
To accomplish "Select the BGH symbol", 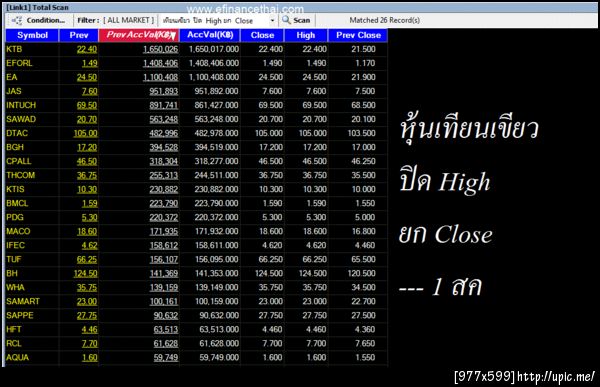I will click(15, 147).
